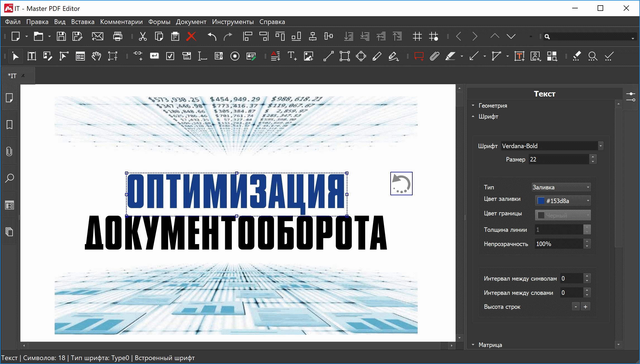Click the Edit Text tool icon
This screenshot has width=640, height=364.
click(32, 56)
